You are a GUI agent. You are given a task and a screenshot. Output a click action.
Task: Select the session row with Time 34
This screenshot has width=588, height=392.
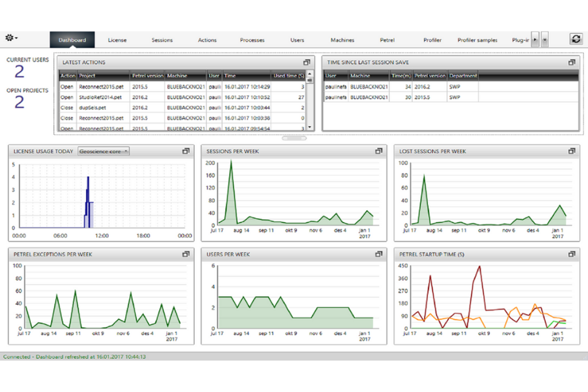[451, 87]
